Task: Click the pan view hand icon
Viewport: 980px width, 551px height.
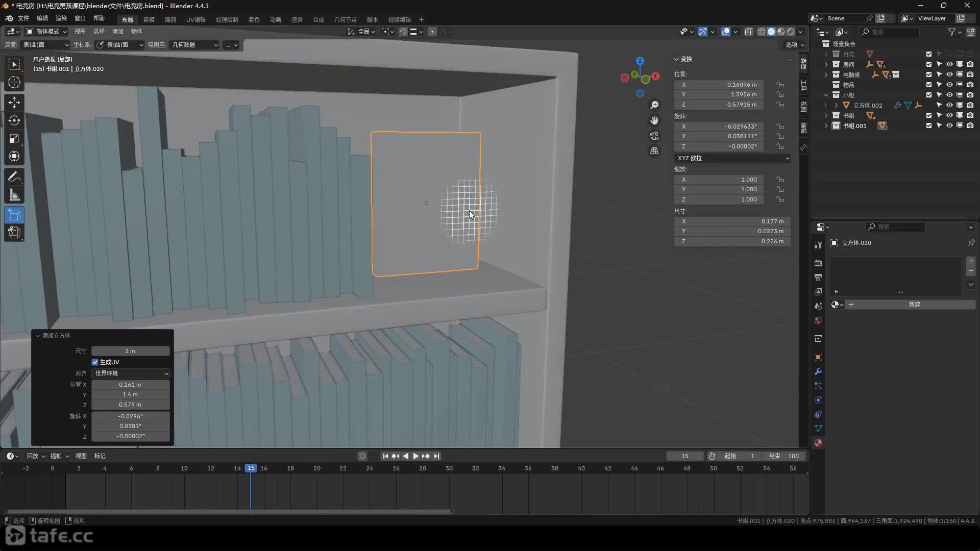Action: pos(654,120)
